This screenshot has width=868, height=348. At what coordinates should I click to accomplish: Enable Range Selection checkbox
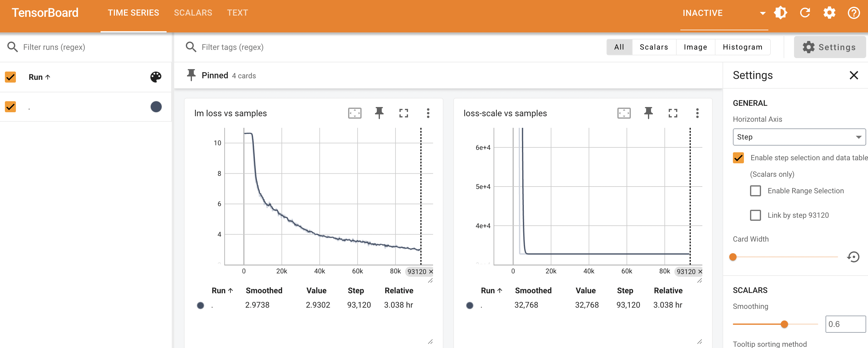coord(755,191)
